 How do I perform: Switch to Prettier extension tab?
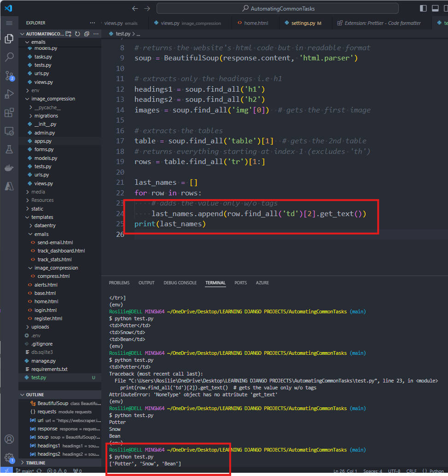click(x=382, y=23)
